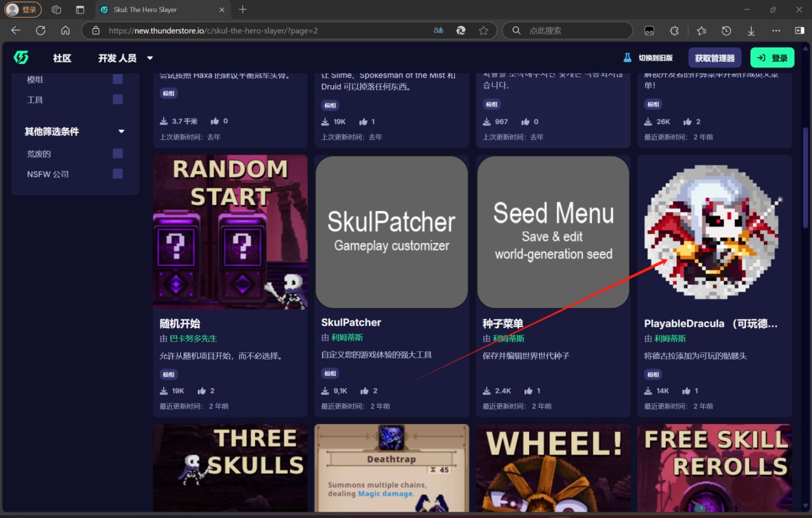812x518 pixels.
Task: Open the 随机开始 mod title
Action: point(180,323)
